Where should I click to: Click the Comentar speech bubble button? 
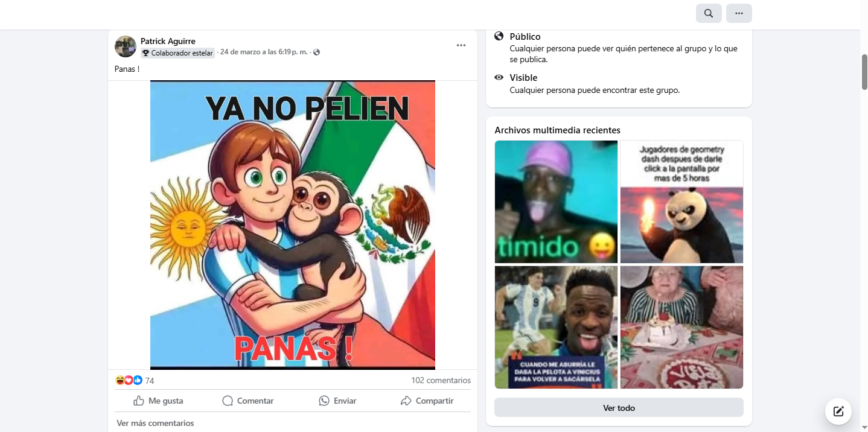[248, 401]
